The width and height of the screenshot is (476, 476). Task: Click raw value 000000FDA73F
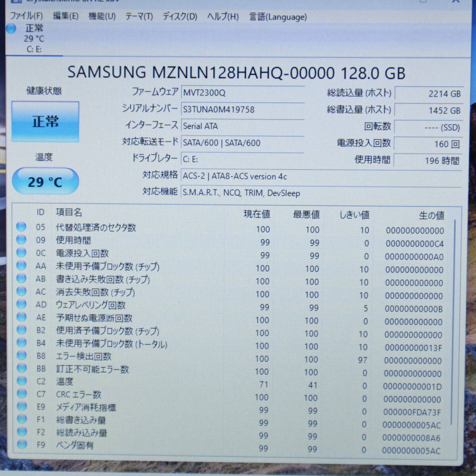(x=412, y=412)
